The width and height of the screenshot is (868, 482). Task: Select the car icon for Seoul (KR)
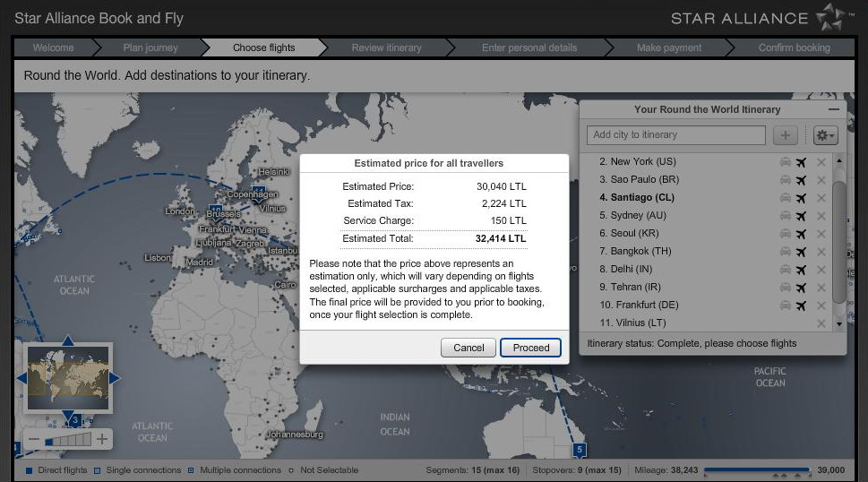coord(785,234)
